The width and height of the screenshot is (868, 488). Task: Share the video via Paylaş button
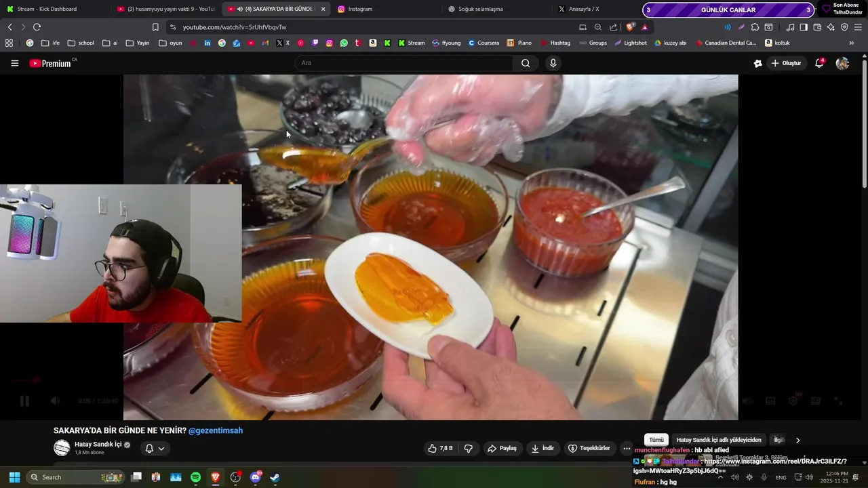click(502, 448)
